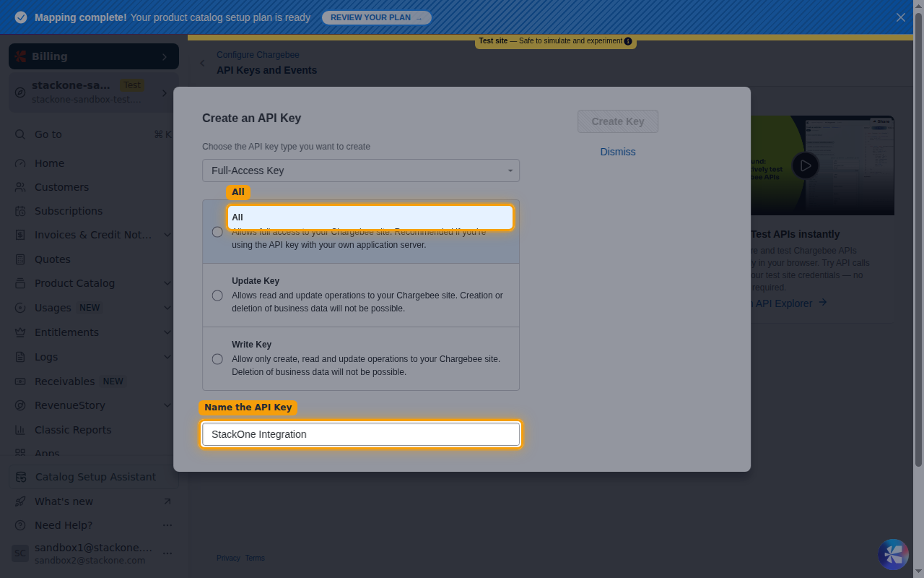Click the Product Catalog icon
The height and width of the screenshot is (578, 924).
(20, 283)
